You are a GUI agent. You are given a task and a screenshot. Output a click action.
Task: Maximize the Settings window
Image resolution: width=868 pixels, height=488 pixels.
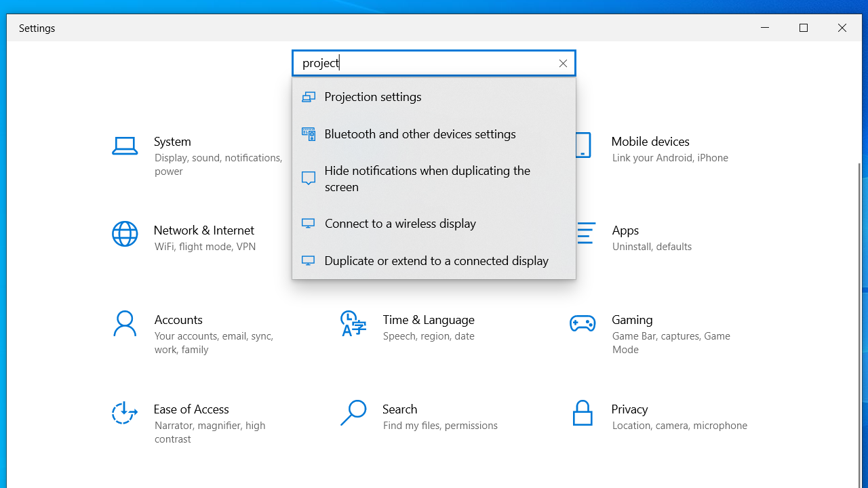[804, 28]
